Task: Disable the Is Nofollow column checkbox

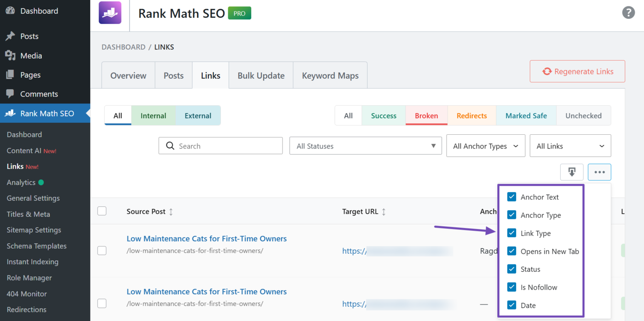Action: 512,287
